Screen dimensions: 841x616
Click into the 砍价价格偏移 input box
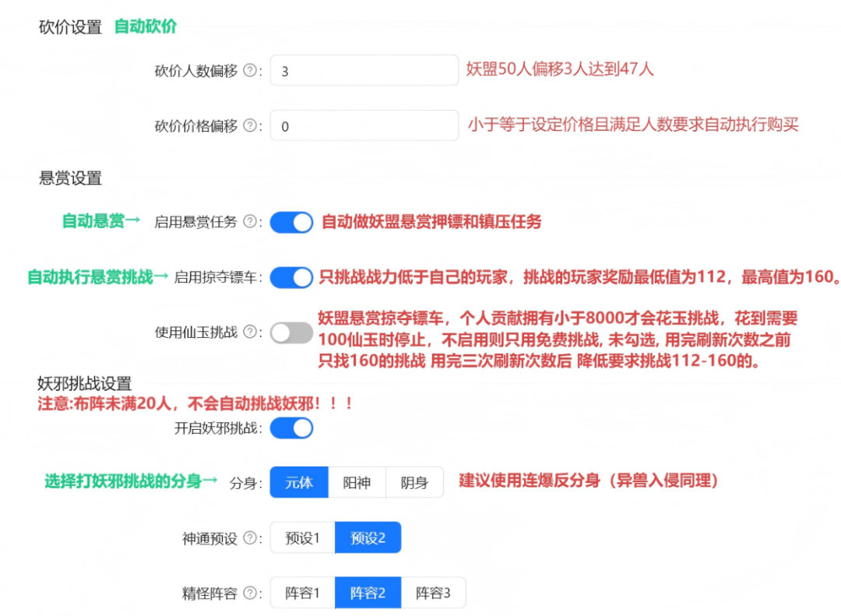pos(364,125)
